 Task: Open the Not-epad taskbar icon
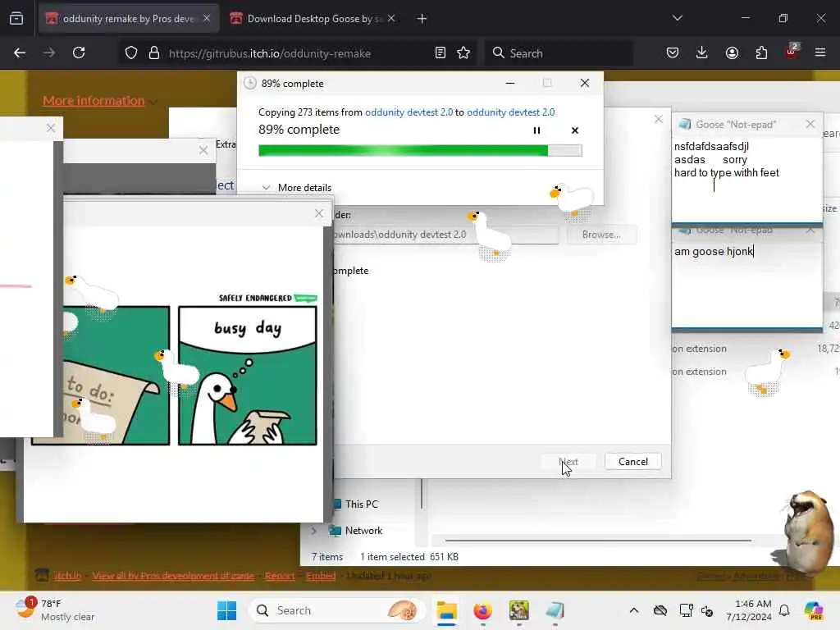click(555, 610)
